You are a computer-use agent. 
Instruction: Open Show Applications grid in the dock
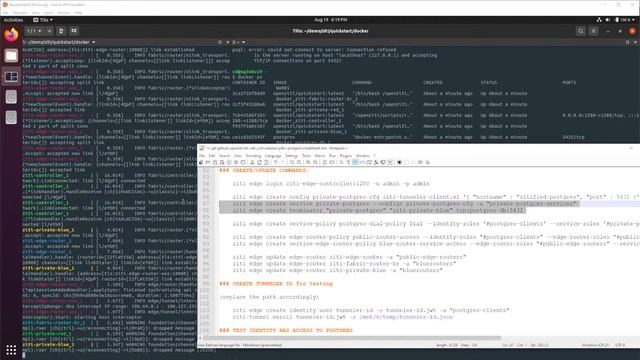(11, 350)
